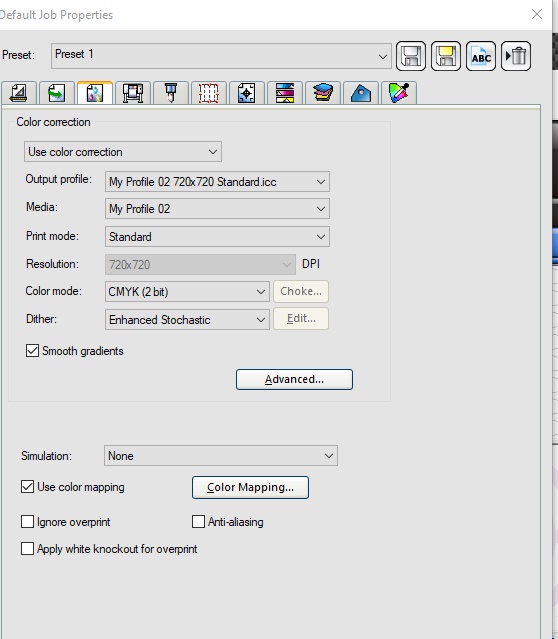
Task: Open the color swatch stack tab icon
Action: tap(323, 93)
